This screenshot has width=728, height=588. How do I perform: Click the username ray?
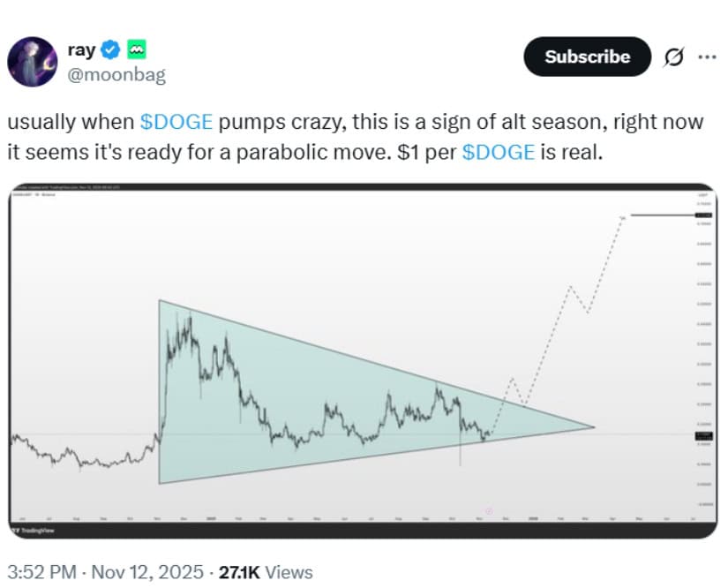click(x=81, y=49)
